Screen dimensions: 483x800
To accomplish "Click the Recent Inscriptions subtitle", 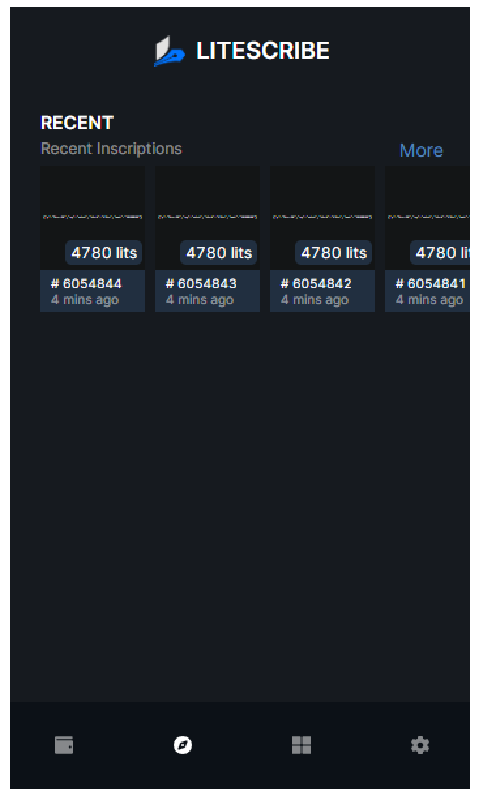I will coord(111,148).
